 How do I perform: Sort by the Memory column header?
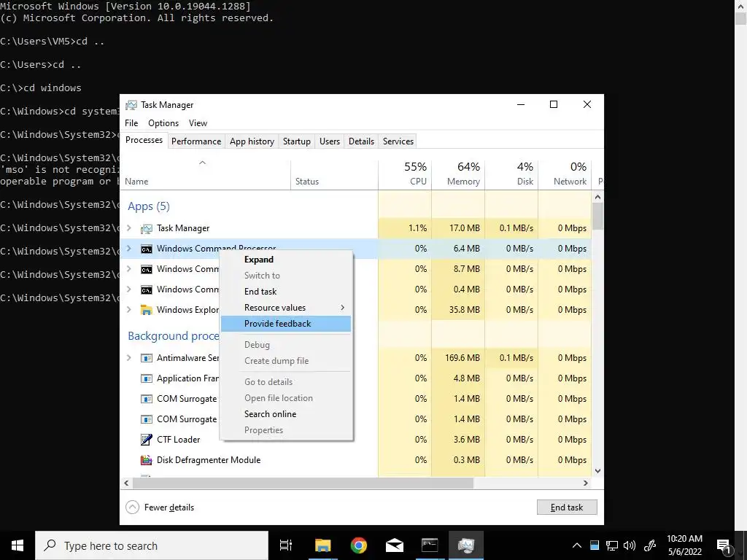pyautogui.click(x=458, y=174)
